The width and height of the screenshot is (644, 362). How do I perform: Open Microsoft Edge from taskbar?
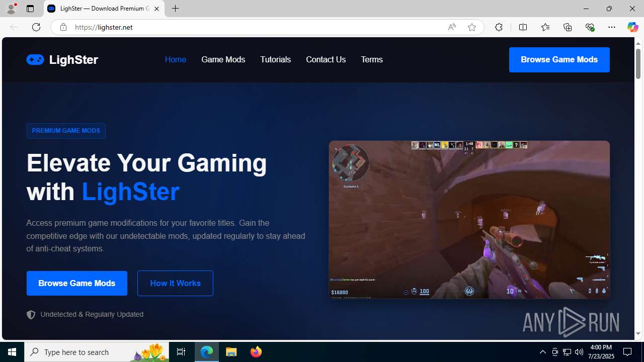207,352
